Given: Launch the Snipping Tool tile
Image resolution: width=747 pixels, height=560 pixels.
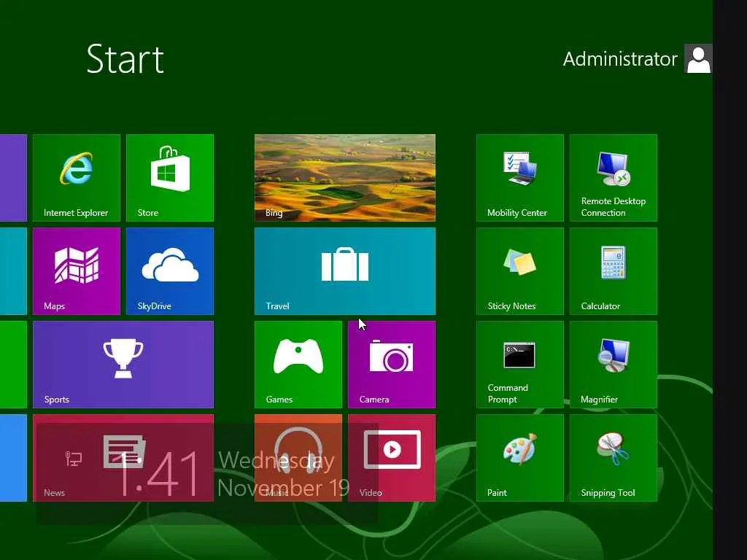Looking at the screenshot, I should (613, 458).
